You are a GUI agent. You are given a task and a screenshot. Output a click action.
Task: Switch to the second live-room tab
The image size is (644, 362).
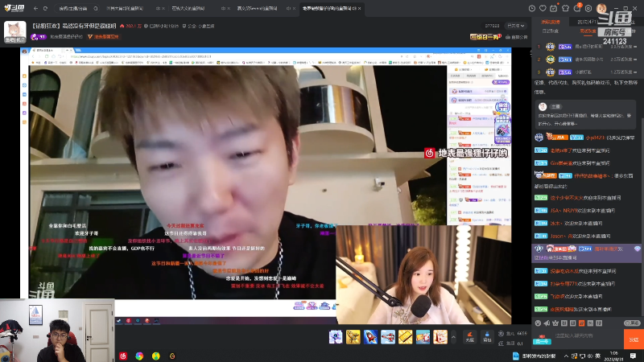click(x=188, y=8)
